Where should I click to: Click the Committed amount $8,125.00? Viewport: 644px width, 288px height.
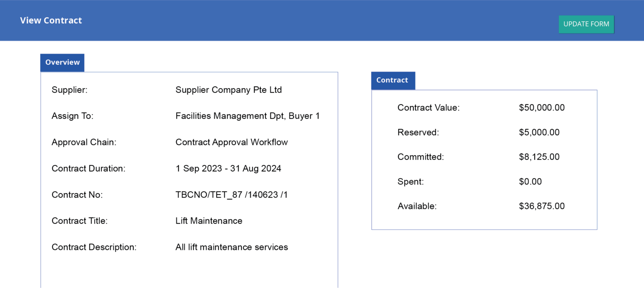click(x=539, y=157)
